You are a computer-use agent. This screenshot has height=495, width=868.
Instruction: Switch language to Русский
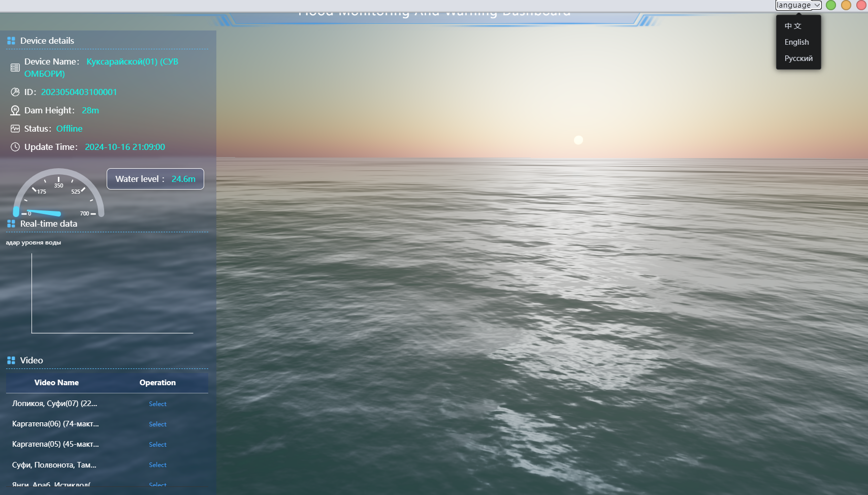pyautogui.click(x=798, y=58)
